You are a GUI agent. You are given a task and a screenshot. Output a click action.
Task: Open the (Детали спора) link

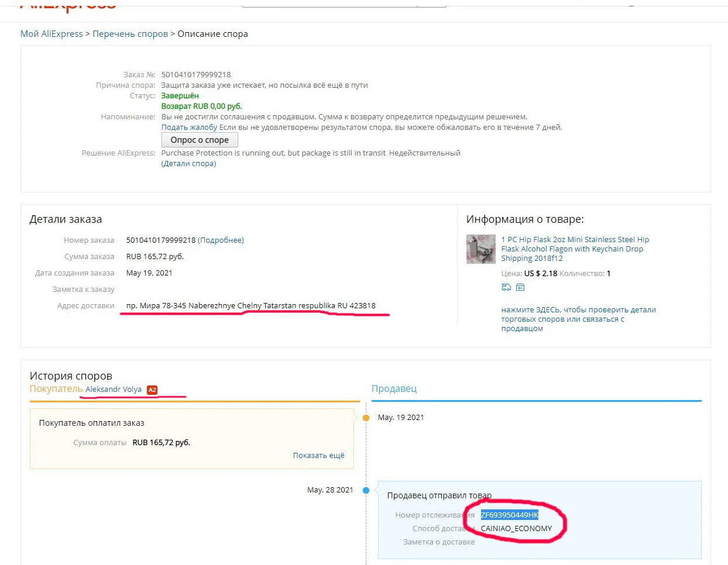188,164
